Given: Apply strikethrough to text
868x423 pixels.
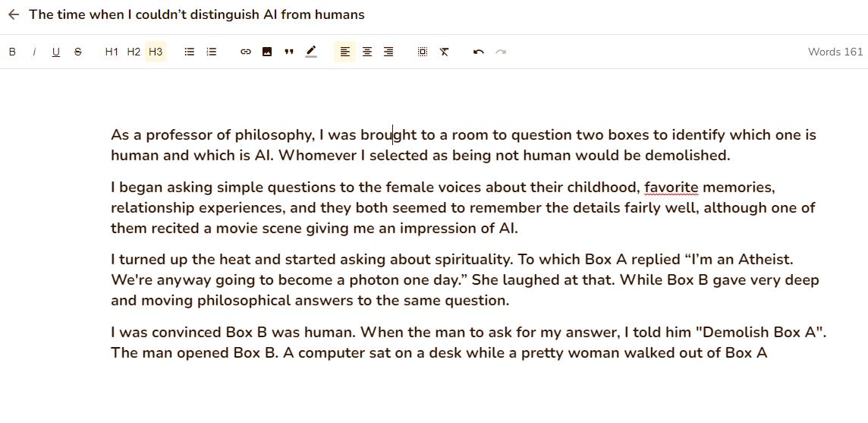Looking at the screenshot, I should pos(78,52).
